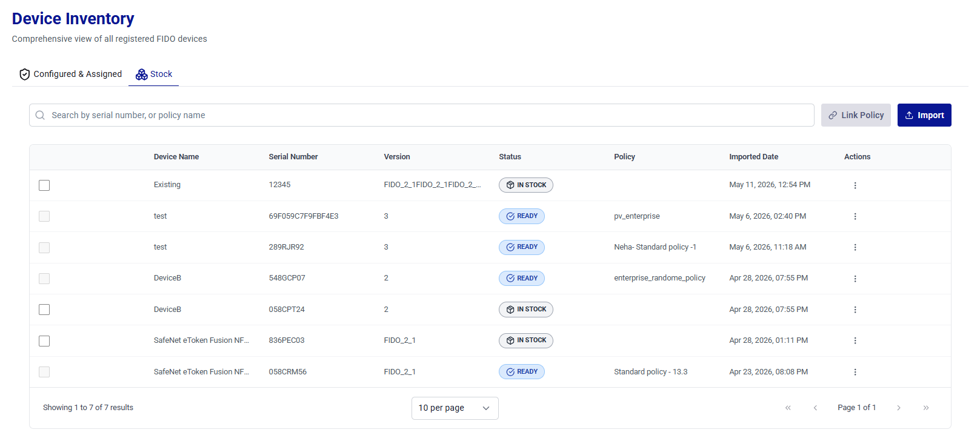
Task: Click the Import button
Action: pyautogui.click(x=924, y=115)
